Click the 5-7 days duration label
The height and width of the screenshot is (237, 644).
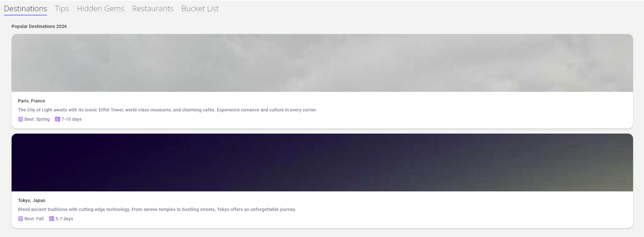(64, 219)
